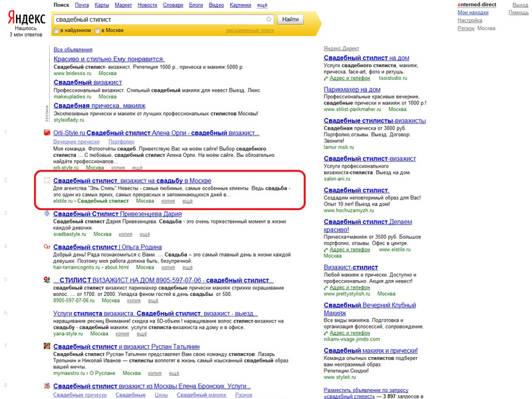
Task: Click the red Orli-Style.ru favicon
Action: (x=47, y=133)
